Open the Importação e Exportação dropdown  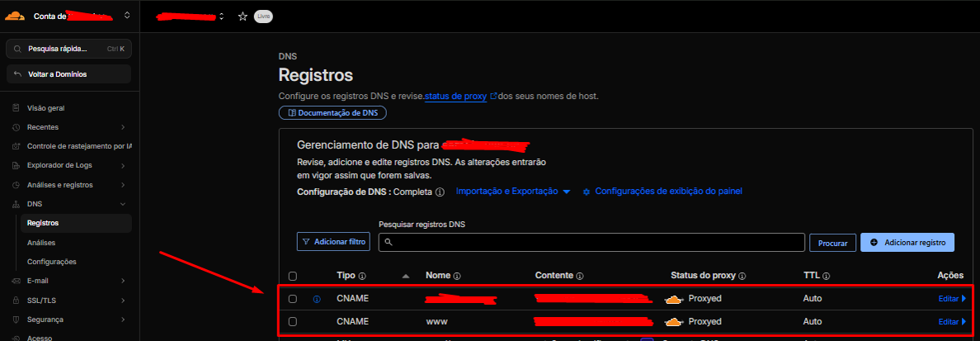513,192
